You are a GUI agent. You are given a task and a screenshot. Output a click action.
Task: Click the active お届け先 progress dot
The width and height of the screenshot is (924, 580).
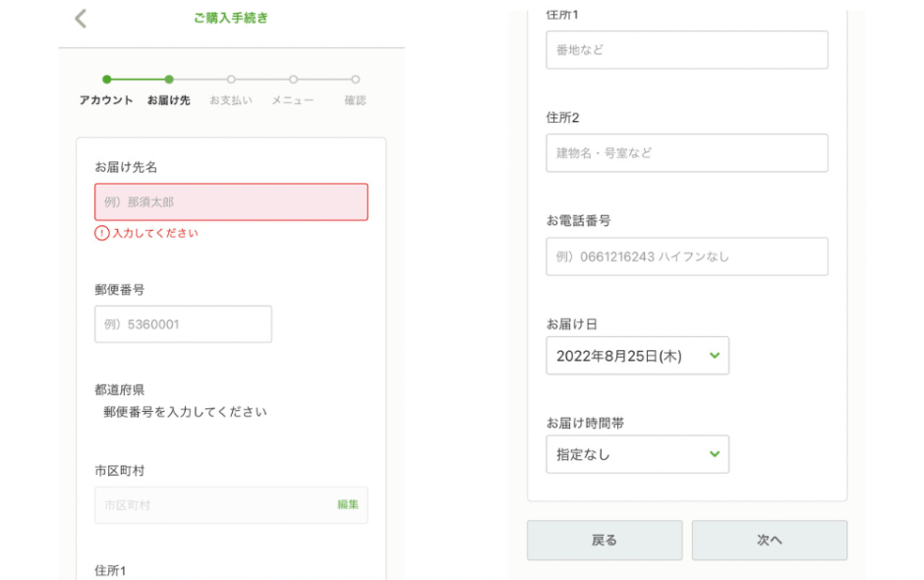(x=168, y=82)
